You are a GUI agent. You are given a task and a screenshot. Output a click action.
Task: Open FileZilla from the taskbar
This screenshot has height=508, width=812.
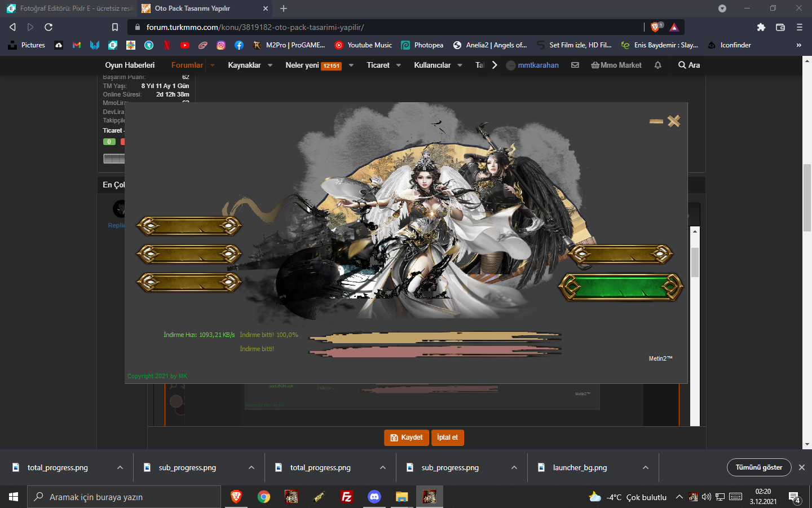click(347, 497)
